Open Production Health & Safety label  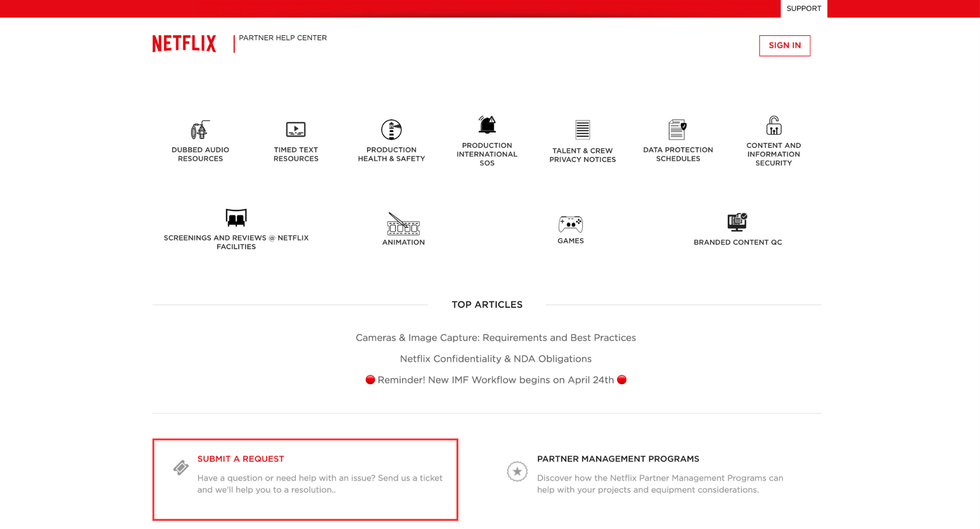coord(391,154)
